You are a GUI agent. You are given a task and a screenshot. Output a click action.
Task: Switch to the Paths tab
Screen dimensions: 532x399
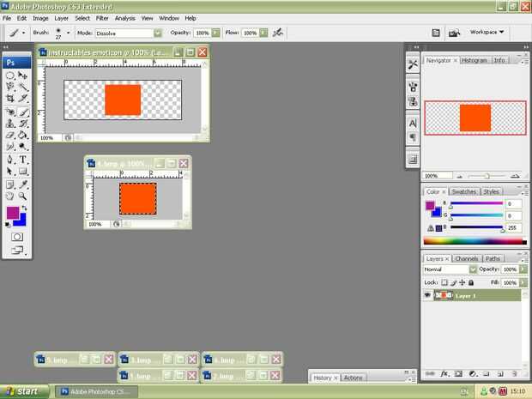pyautogui.click(x=493, y=258)
